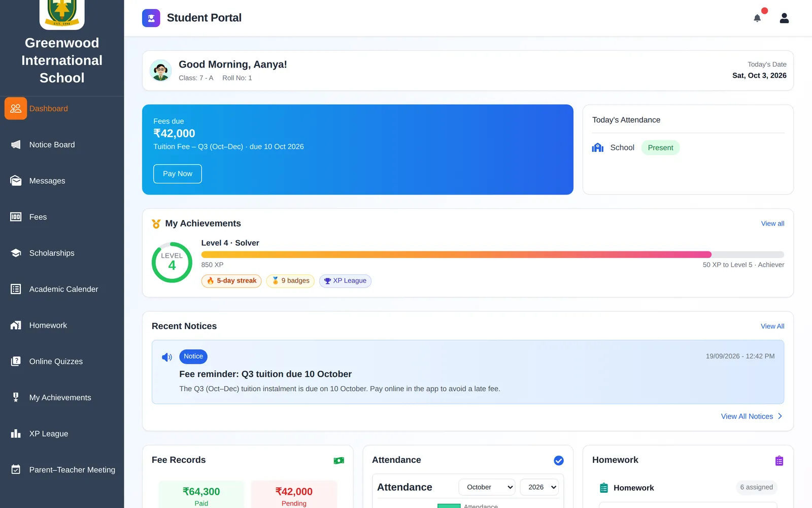The height and width of the screenshot is (508, 812).
Task: Click the Homework purple clipboard icon
Action: 779,461
